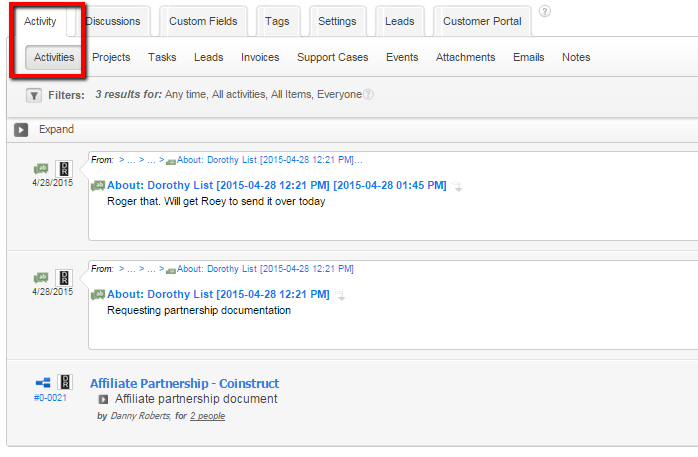The image size is (698, 457).
Task: Click help icon after Everyone filter text
Action: point(369,95)
